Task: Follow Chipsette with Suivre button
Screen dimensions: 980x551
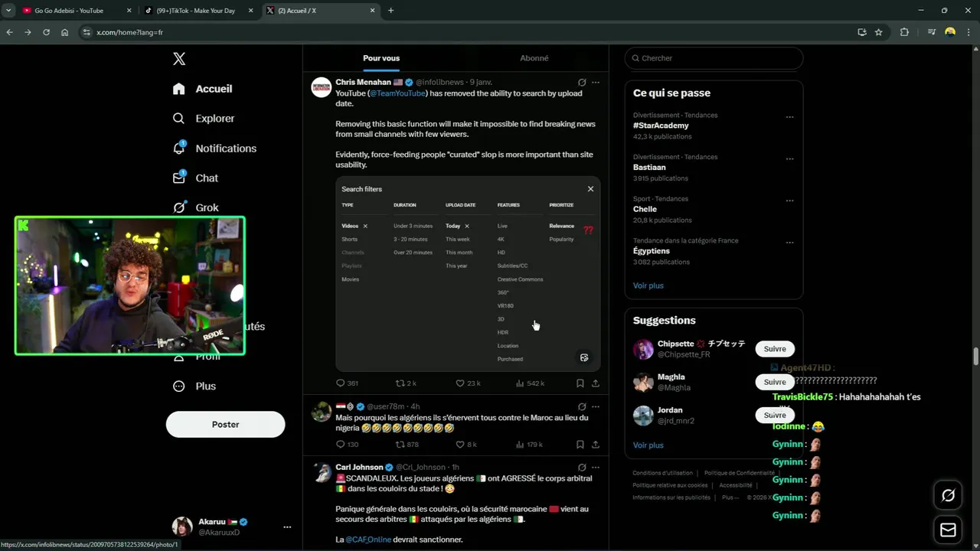Action: pyautogui.click(x=775, y=349)
